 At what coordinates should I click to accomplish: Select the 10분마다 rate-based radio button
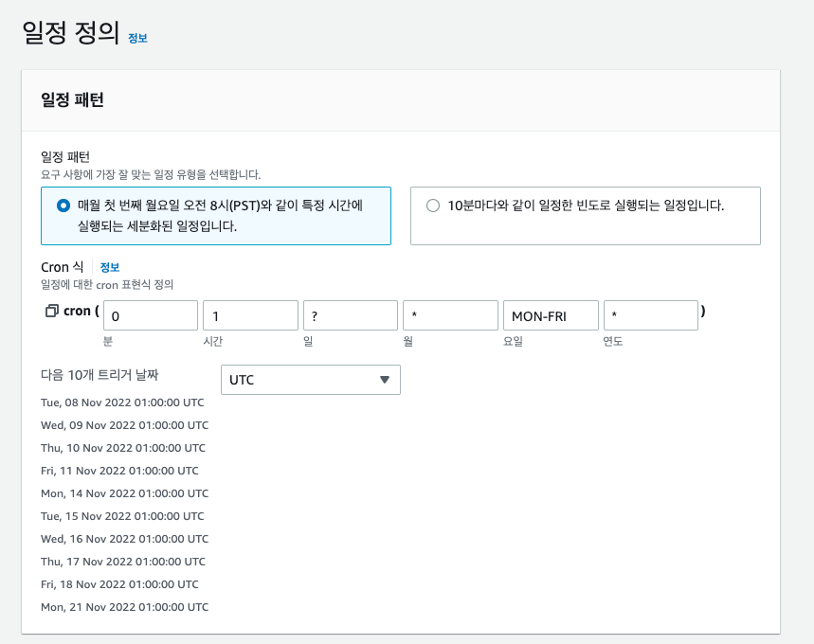click(433, 206)
